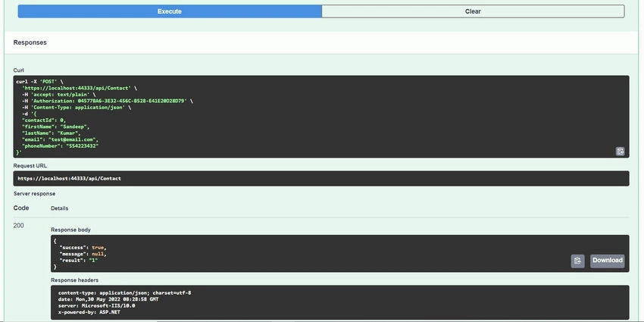Click the content-type response header line

click(x=124, y=293)
